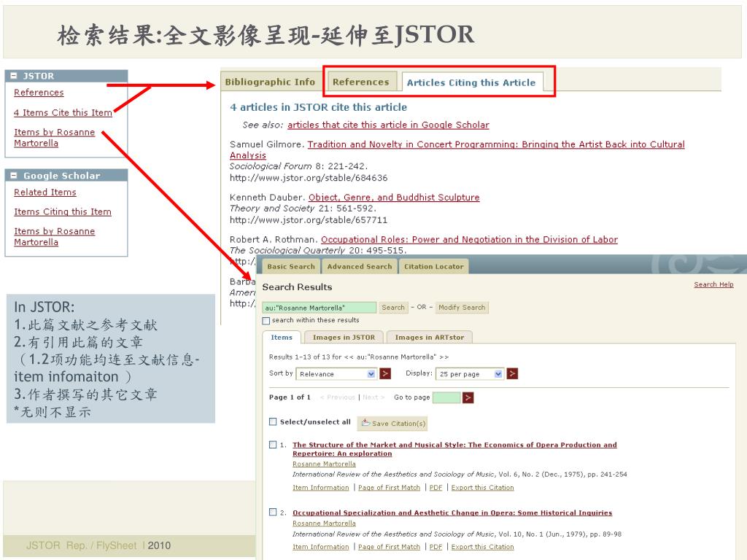Switch to Advanced Search tab
The image size is (747, 560).
pos(360,267)
